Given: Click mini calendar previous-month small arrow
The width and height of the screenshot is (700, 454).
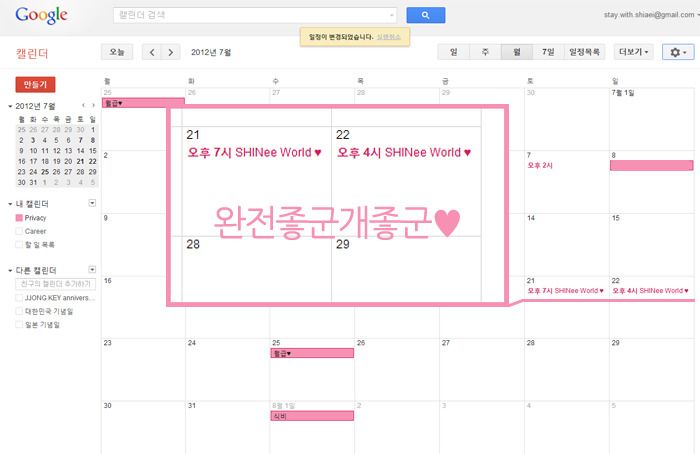Looking at the screenshot, I should click(83, 106).
